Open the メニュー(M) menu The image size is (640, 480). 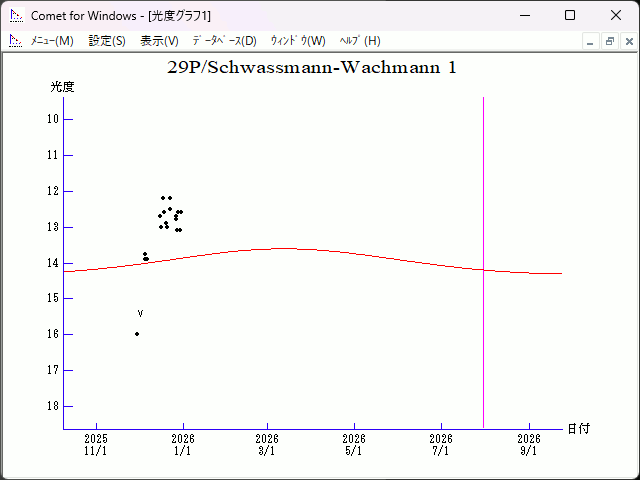click(52, 41)
